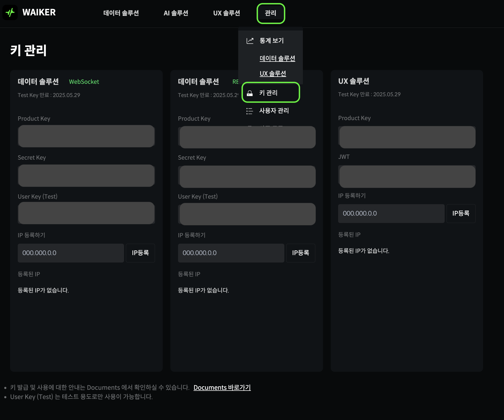Focus the IP input in middle data card
The height and width of the screenshot is (420, 504).
pos(231,253)
